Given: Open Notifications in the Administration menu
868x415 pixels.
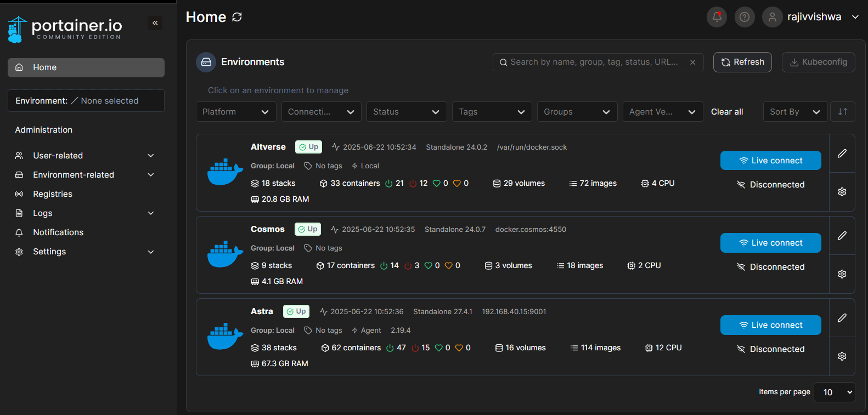Looking at the screenshot, I should 58,232.
